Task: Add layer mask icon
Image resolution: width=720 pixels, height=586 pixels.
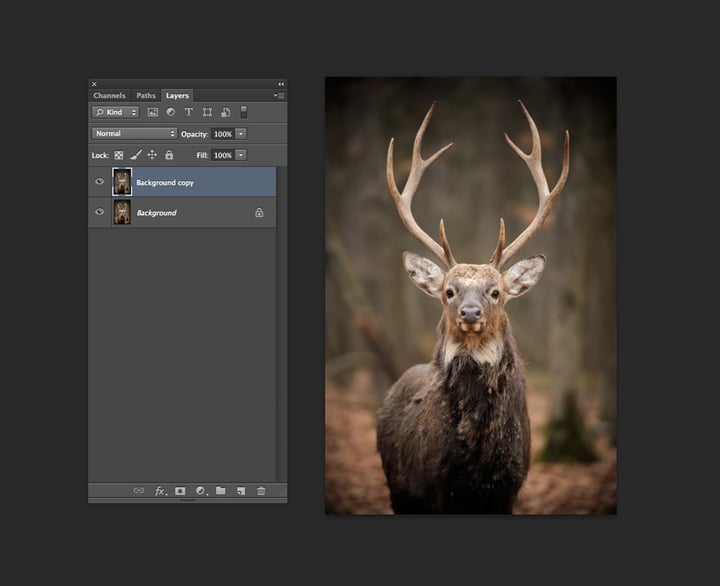Action: click(x=180, y=491)
